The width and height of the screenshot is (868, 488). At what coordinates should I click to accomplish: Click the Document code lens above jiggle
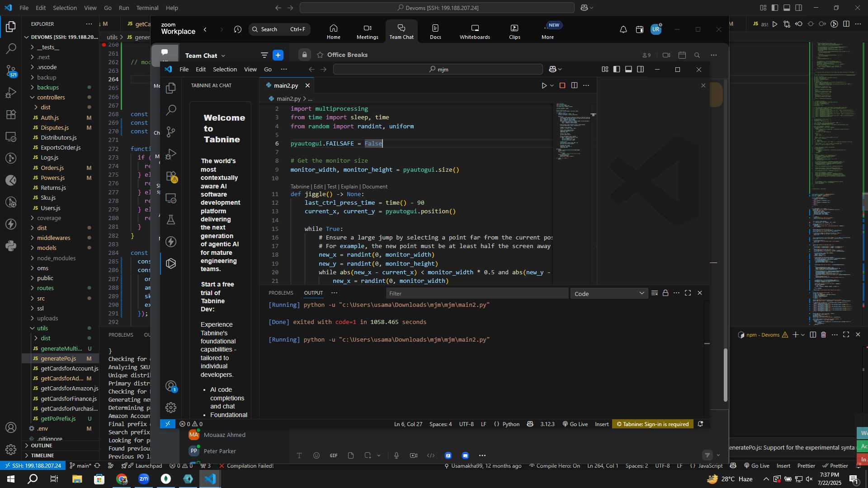point(375,187)
